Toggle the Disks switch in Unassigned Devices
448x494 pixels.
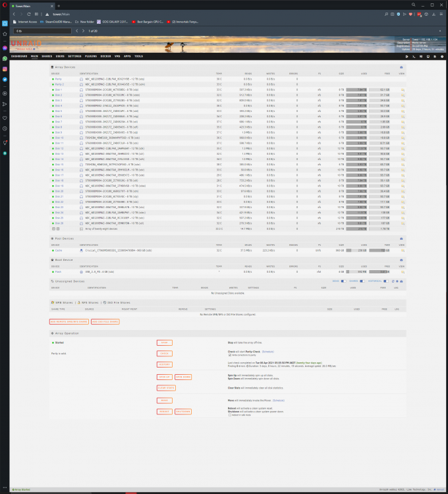point(343,281)
